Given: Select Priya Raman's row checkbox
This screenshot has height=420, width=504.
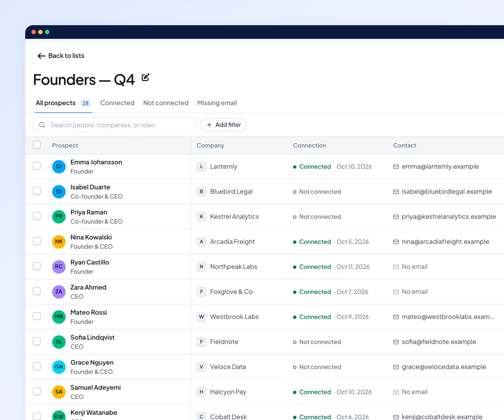Looking at the screenshot, I should click(37, 216).
